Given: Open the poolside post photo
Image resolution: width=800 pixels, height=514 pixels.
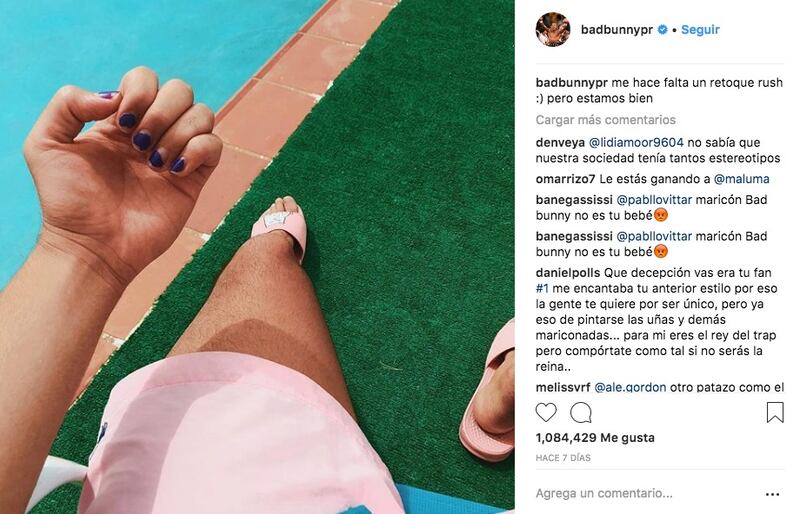Looking at the screenshot, I should point(257,257).
